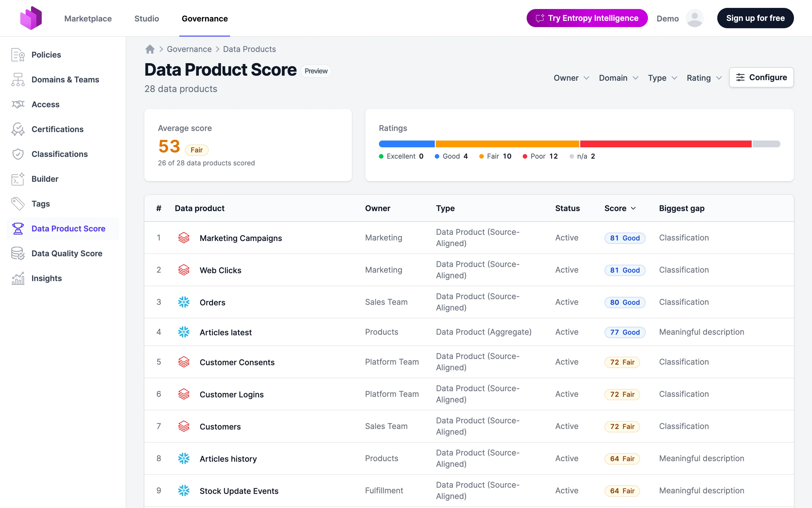Click the Data Product Score trophy icon
Image resolution: width=812 pixels, height=508 pixels.
click(x=18, y=229)
